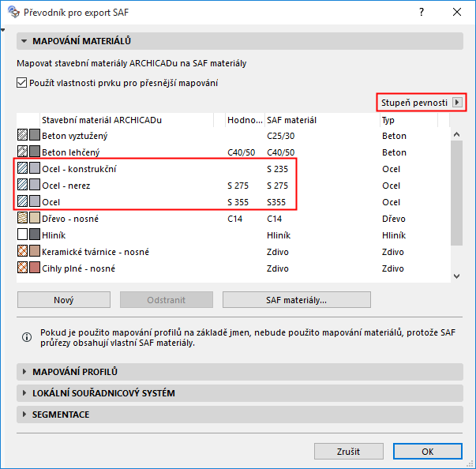Click the small arrow at the dialog's left edge

[x=2, y=30]
